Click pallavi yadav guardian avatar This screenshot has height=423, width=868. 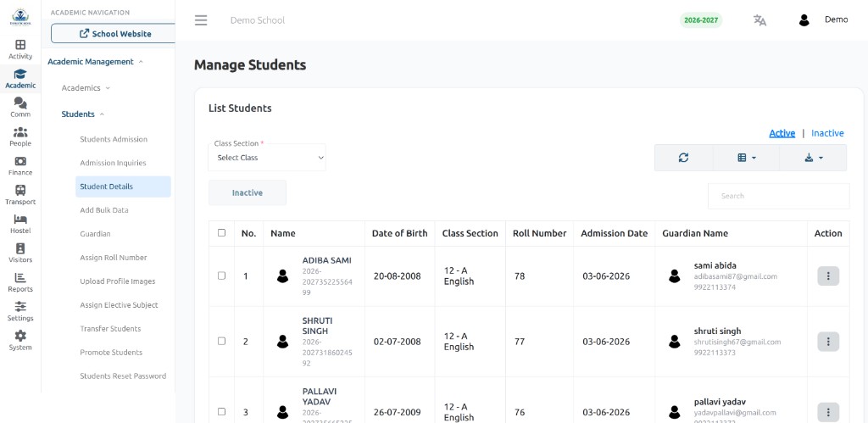pyautogui.click(x=674, y=412)
